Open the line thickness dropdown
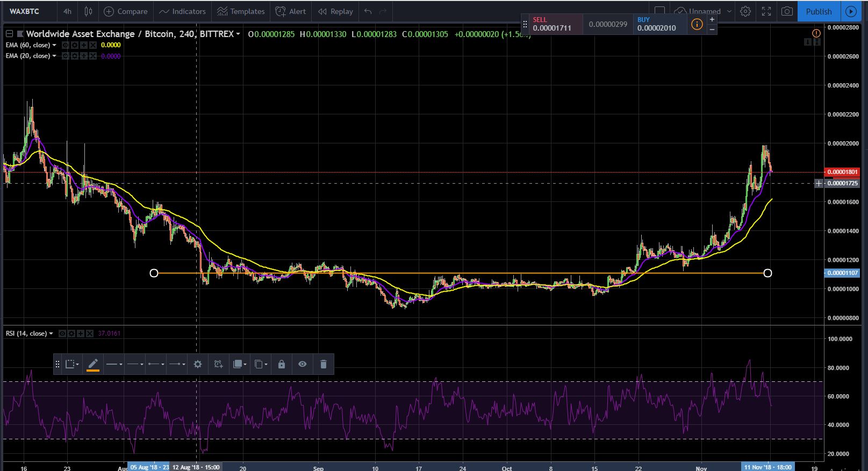Image resolution: width=868 pixels, height=471 pixels. [114, 364]
